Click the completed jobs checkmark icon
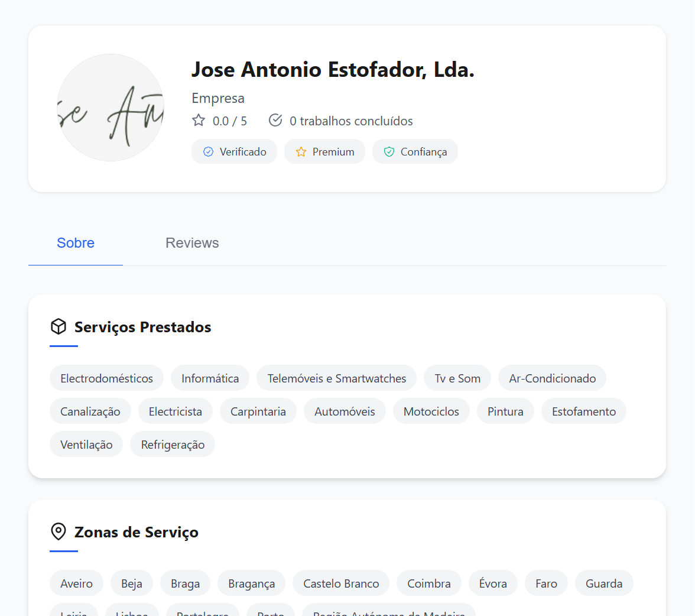695x616 pixels. point(275,119)
